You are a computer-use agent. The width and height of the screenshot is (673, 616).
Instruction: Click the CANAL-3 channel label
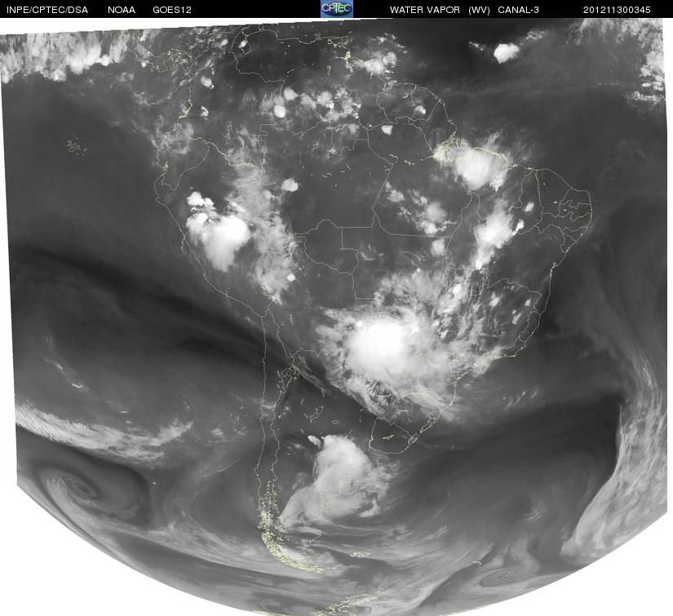pyautogui.click(x=518, y=10)
